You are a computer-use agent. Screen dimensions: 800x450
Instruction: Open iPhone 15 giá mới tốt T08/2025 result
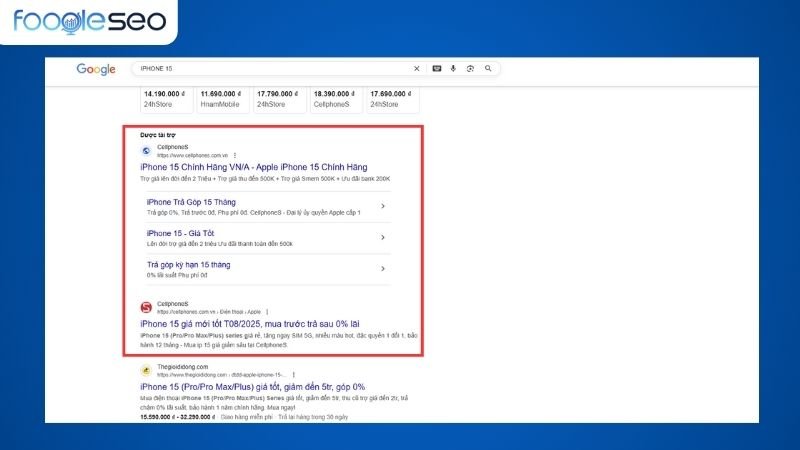click(x=249, y=324)
